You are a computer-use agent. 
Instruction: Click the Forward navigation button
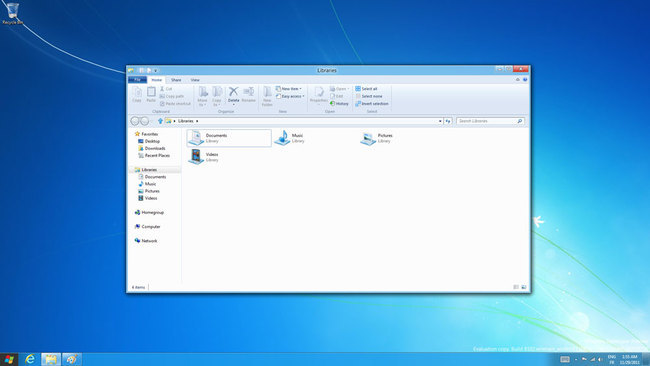coord(144,121)
